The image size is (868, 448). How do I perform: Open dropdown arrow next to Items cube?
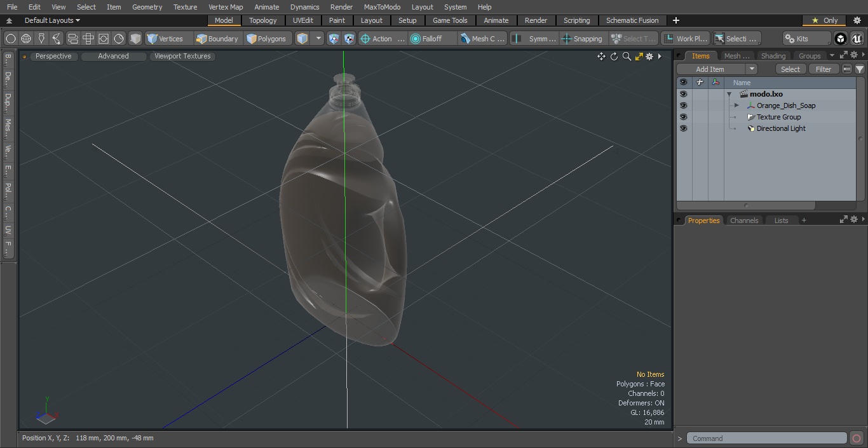pos(318,39)
